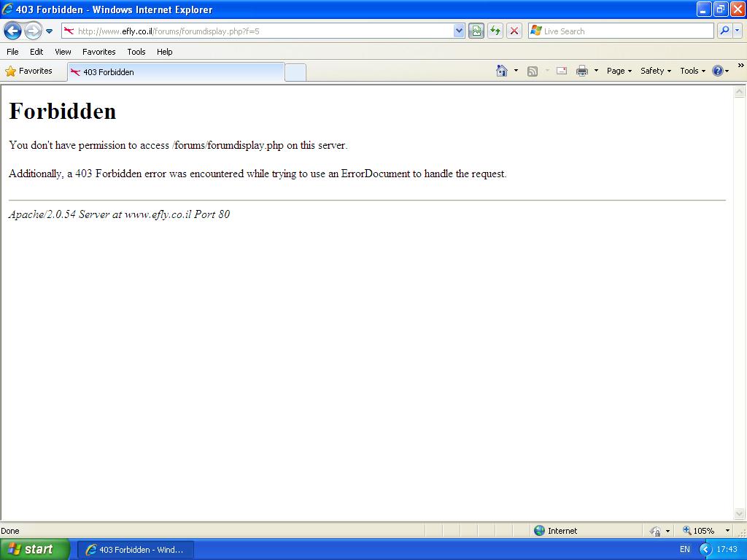Click the Internet security zone indicator
Viewport: 747px width, 560px height.
555,531
